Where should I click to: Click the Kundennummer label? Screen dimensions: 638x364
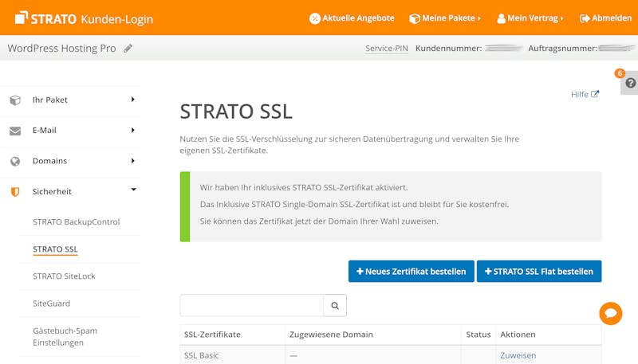point(448,49)
